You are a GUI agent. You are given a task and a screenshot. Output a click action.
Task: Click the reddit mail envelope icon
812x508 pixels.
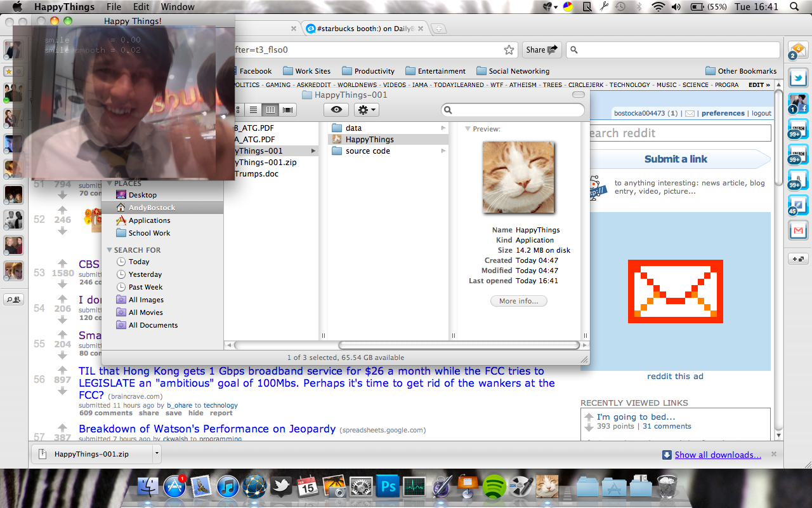[690, 114]
